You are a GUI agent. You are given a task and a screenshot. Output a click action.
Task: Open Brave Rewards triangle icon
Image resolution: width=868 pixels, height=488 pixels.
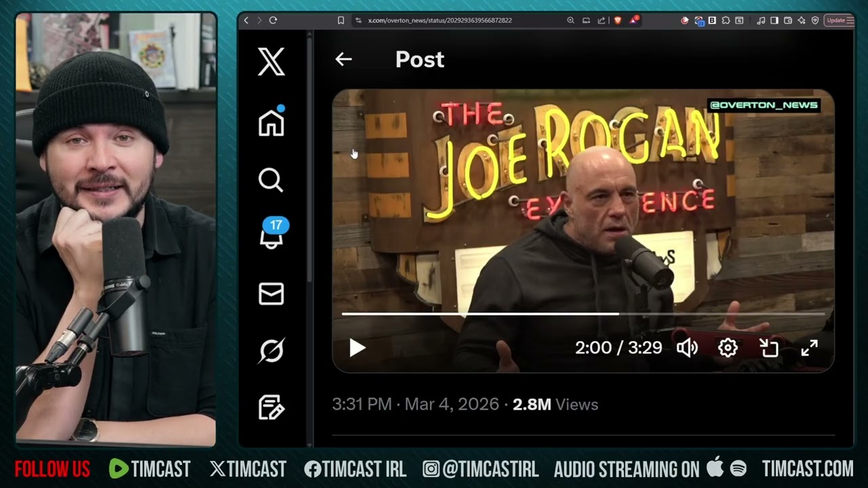click(633, 20)
